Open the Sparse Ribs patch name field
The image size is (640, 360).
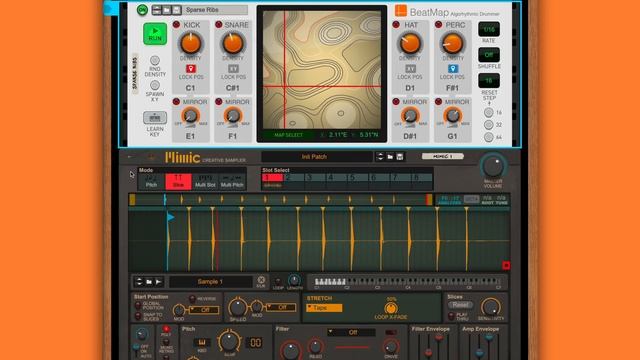pyautogui.click(x=216, y=10)
